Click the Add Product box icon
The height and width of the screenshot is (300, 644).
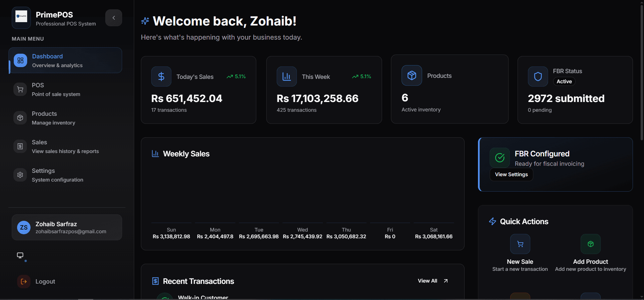[590, 244]
